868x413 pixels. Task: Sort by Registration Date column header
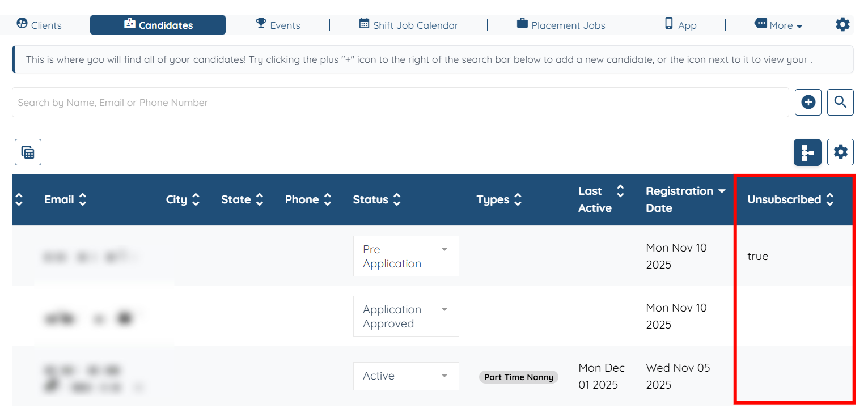coord(686,199)
